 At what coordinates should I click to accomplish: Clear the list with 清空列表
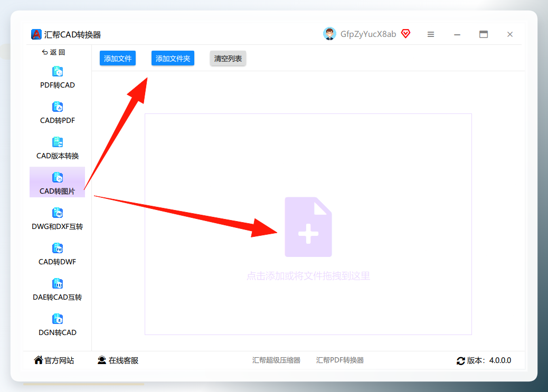coord(228,59)
